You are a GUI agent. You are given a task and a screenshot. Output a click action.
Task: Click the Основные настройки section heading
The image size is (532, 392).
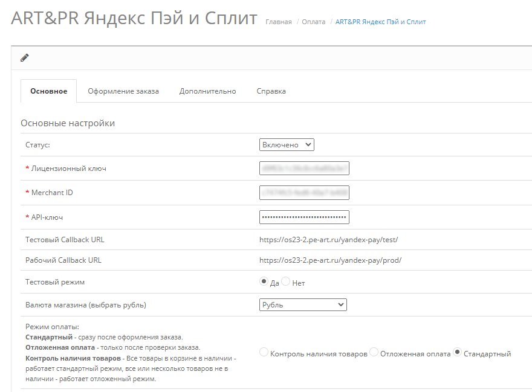pyautogui.click(x=68, y=123)
